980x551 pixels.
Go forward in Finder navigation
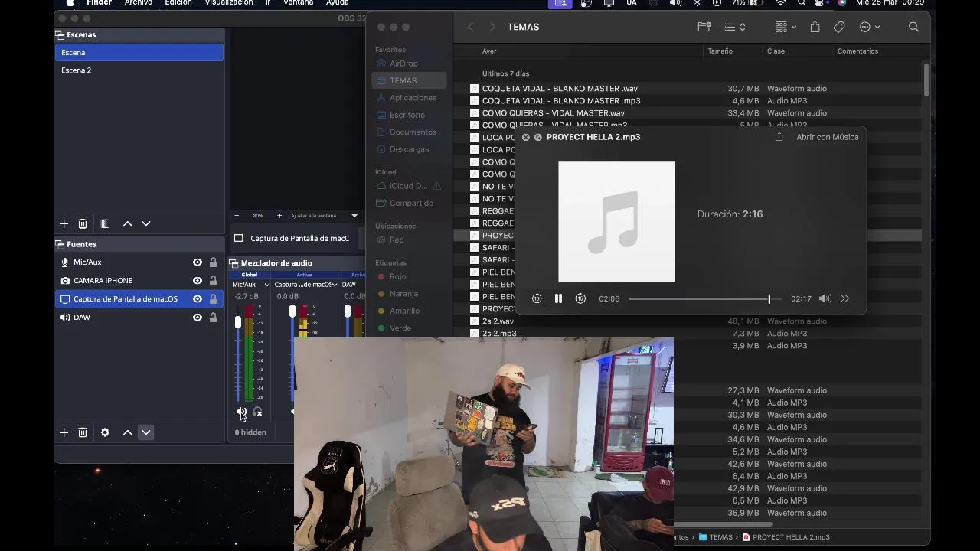click(492, 27)
